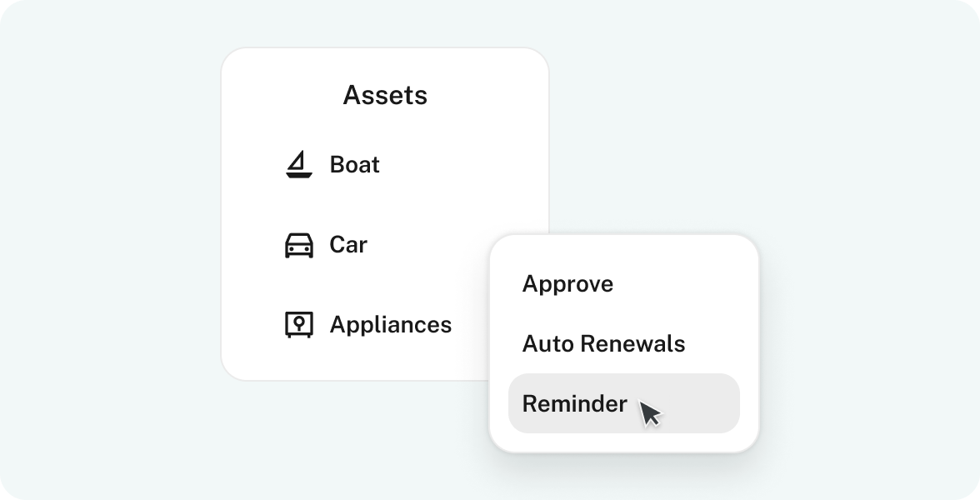Click the sailboat icon next to Boat
Image resolution: width=980 pixels, height=500 pixels.
(298, 165)
